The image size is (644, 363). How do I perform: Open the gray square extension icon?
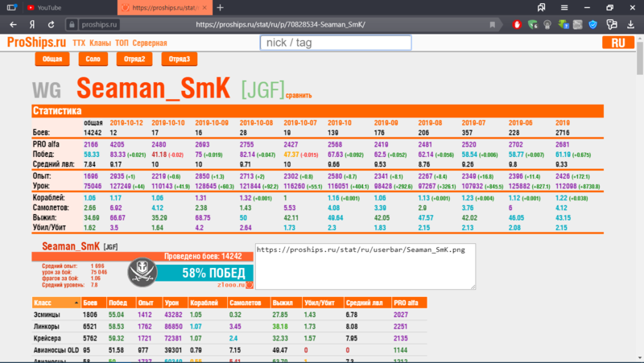point(577,25)
